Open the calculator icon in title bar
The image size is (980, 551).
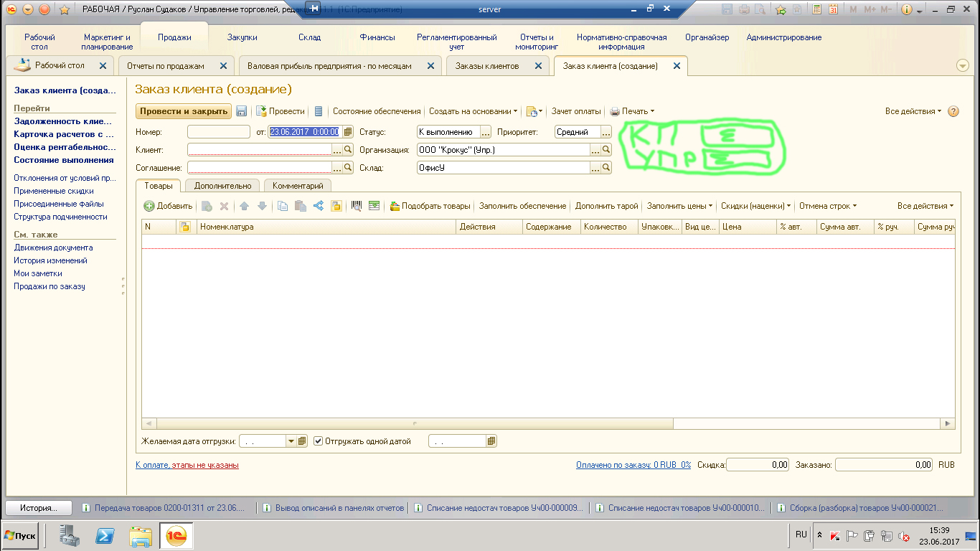(817, 9)
